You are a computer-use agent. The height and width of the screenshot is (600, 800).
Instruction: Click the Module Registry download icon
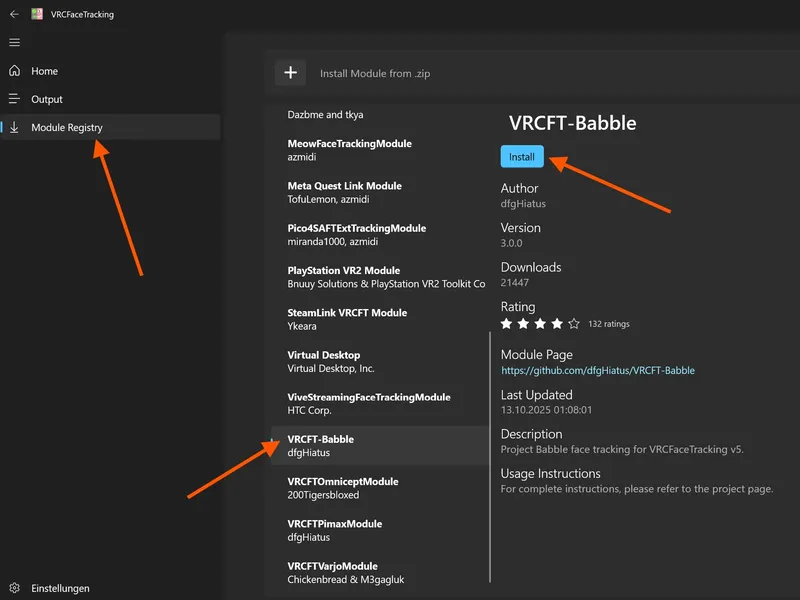15,128
